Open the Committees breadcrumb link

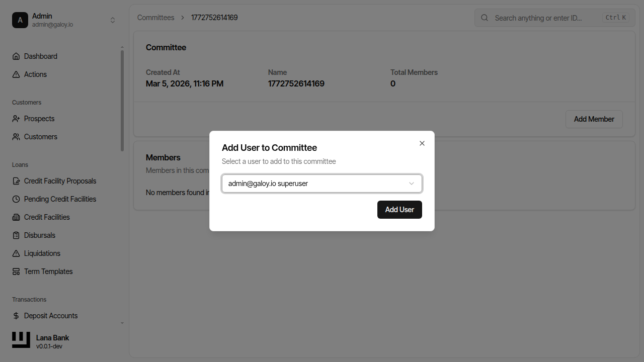click(x=155, y=18)
